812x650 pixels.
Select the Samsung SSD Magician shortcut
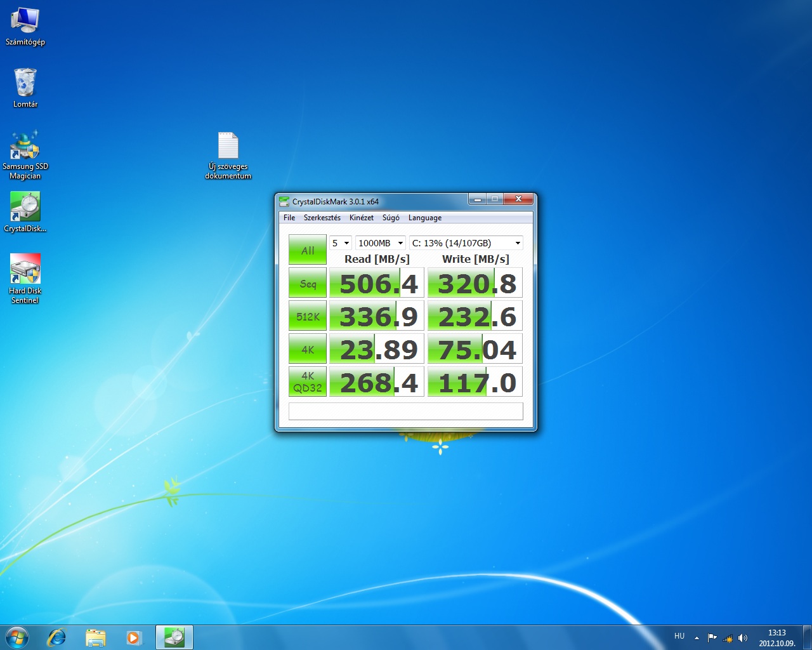pos(25,155)
